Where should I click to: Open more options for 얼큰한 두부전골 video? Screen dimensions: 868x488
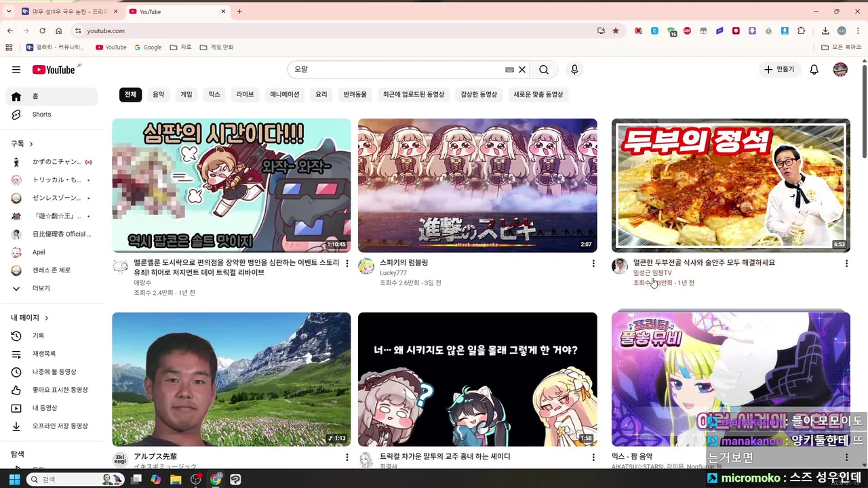(x=846, y=264)
